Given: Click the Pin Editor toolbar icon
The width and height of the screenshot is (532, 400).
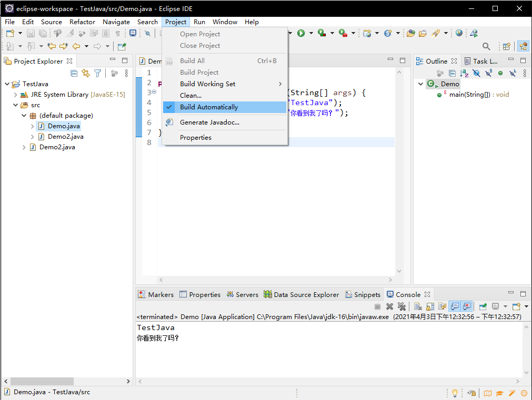Looking at the screenshot, I should click(x=122, y=46).
